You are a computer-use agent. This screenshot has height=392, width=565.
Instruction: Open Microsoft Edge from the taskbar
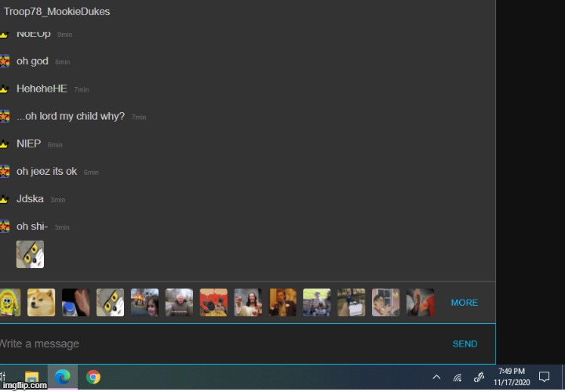pos(63,377)
